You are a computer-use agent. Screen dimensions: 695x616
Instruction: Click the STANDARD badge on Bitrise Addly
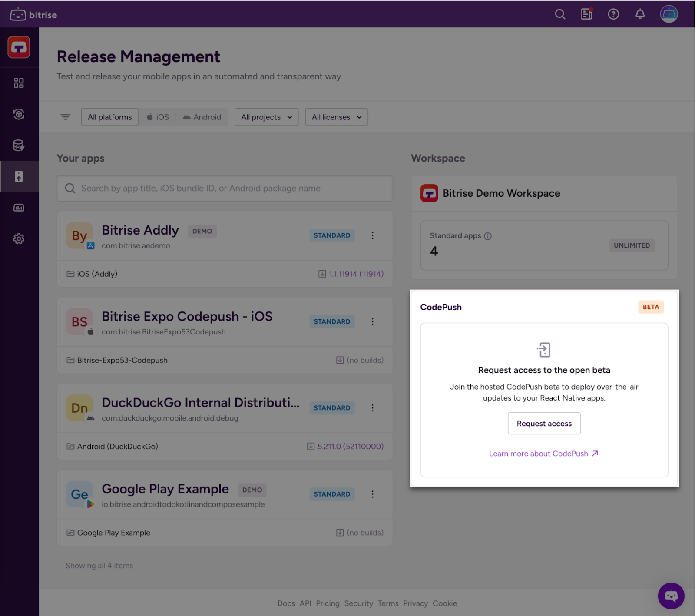(x=332, y=235)
